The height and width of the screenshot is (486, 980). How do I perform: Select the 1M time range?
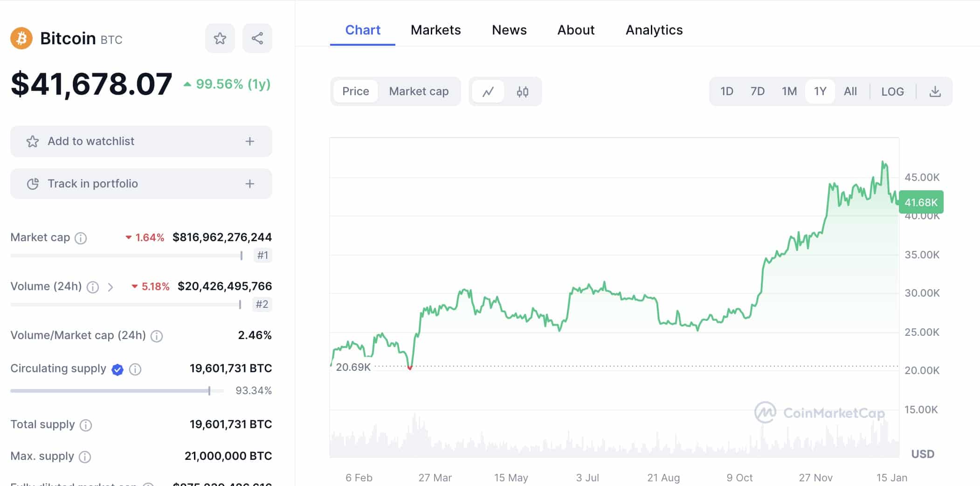click(789, 91)
